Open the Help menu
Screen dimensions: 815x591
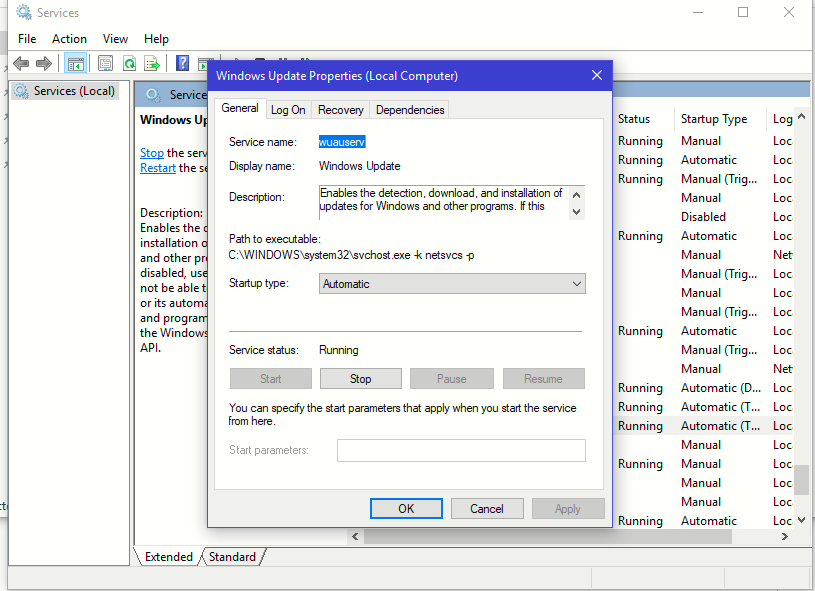156,39
